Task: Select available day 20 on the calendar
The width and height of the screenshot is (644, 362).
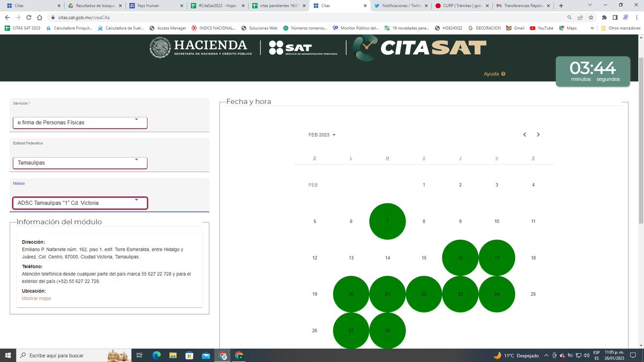Action: (x=351, y=294)
